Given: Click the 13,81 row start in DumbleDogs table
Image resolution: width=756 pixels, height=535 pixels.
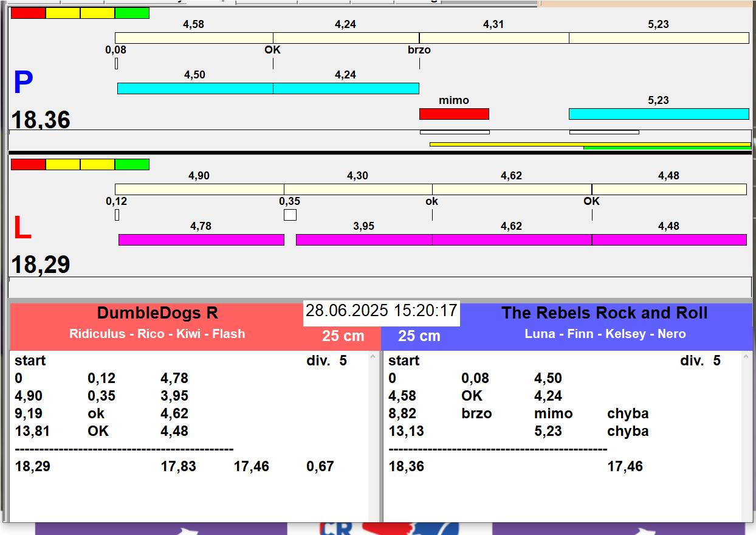Looking at the screenshot, I should [32, 431].
